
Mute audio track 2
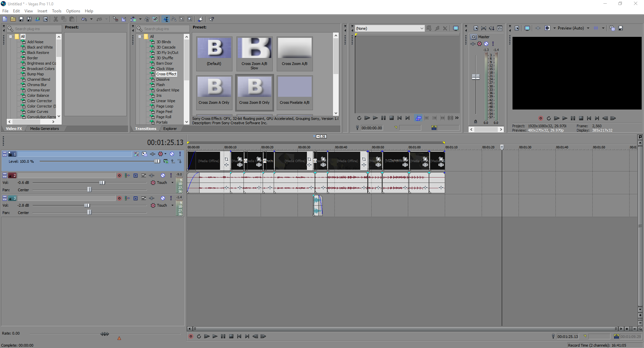point(163,176)
